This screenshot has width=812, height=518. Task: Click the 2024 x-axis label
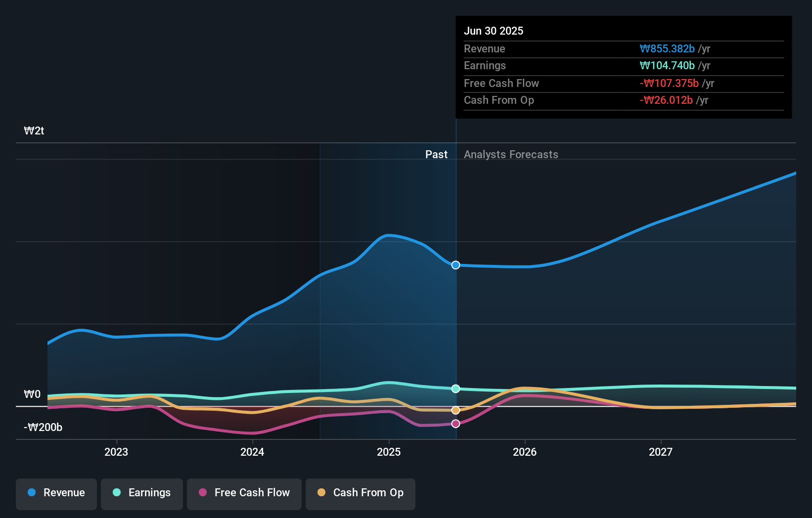pyautogui.click(x=252, y=452)
